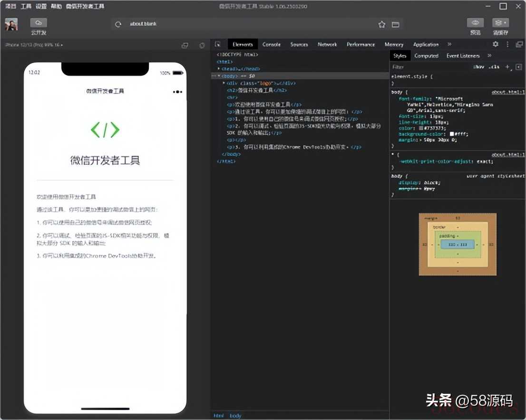Click the blue content box in box model
Viewport: 526px width, 420px height.
458,244
